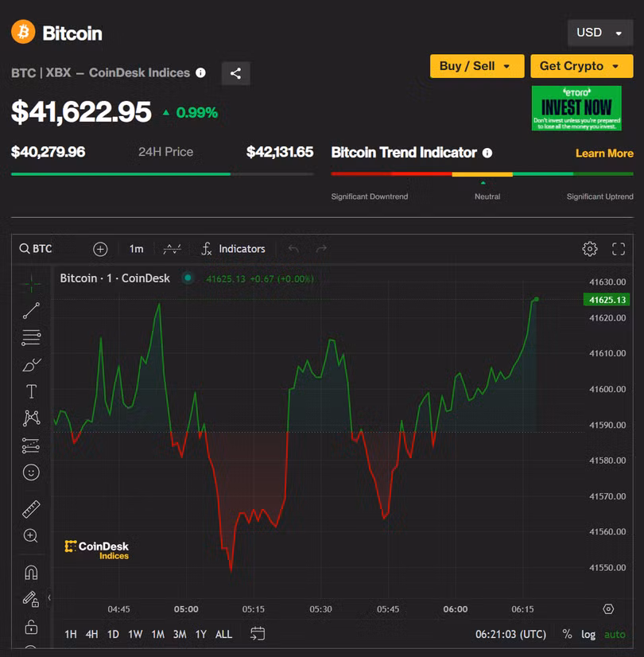Click the redo arrow
Image resolution: width=644 pixels, height=657 pixels.
tap(321, 249)
